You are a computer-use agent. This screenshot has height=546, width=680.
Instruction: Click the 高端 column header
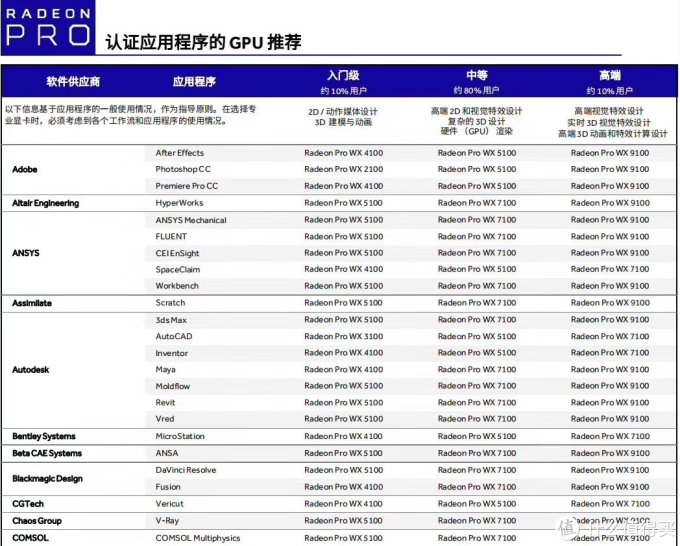610,75
